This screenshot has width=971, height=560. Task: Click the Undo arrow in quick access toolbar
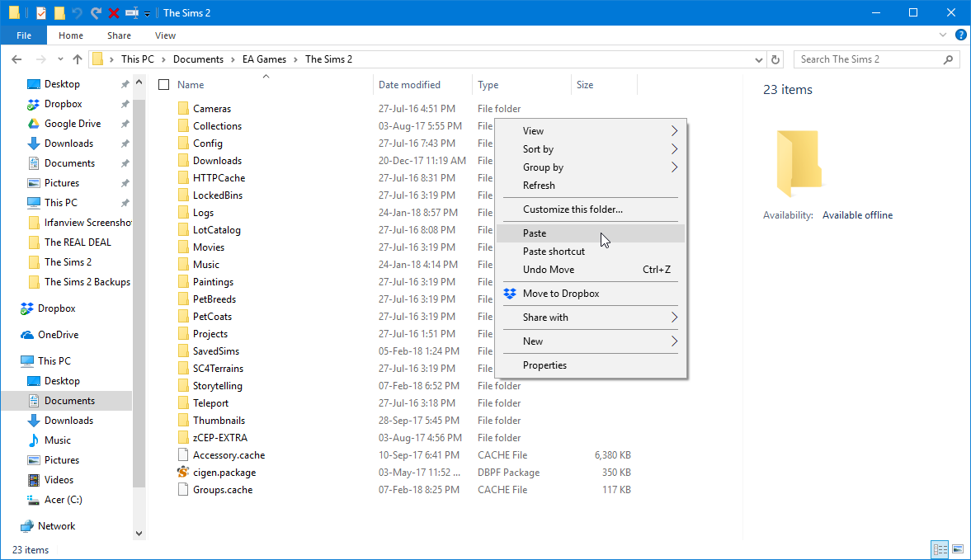(78, 12)
